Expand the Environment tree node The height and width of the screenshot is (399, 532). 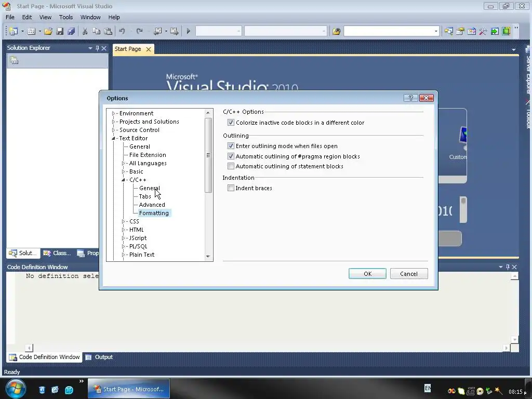point(113,113)
